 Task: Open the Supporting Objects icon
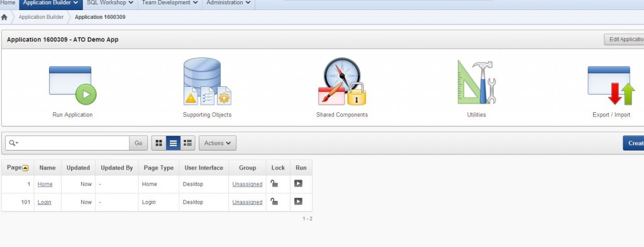click(207, 81)
